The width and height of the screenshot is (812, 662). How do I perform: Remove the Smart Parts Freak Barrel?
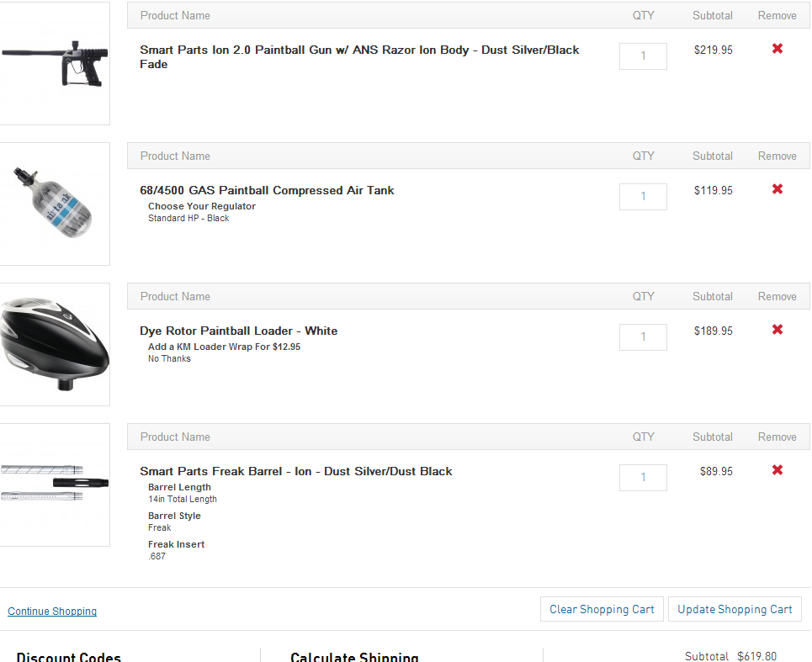[x=778, y=470]
